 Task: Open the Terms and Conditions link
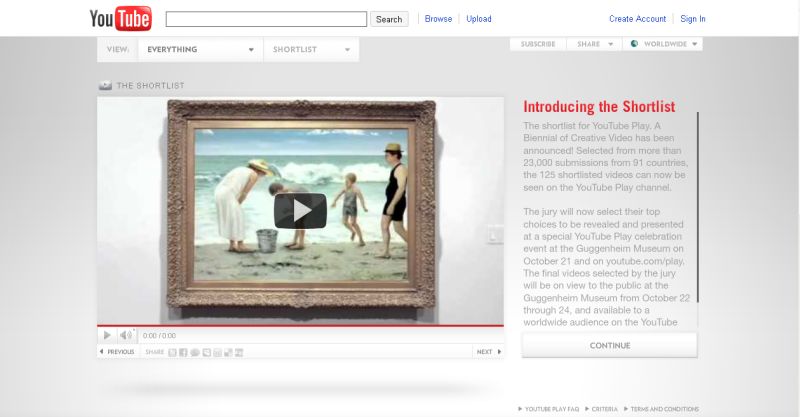(662, 409)
